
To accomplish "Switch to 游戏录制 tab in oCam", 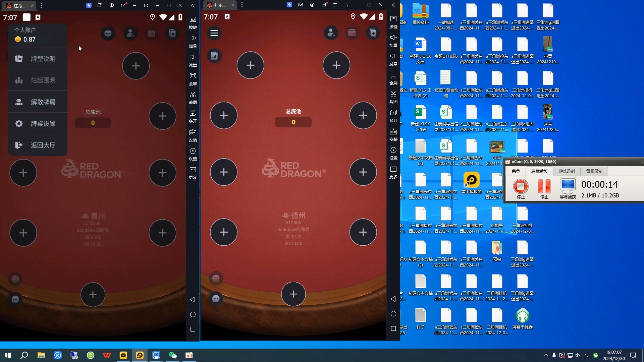I will click(x=567, y=171).
